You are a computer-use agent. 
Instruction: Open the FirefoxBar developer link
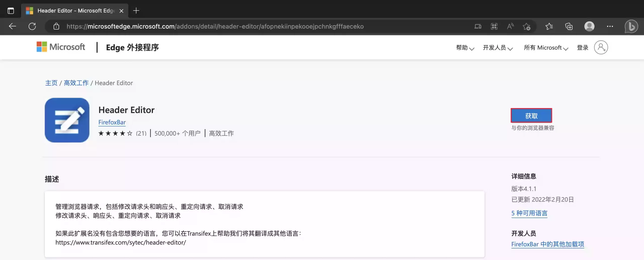112,122
